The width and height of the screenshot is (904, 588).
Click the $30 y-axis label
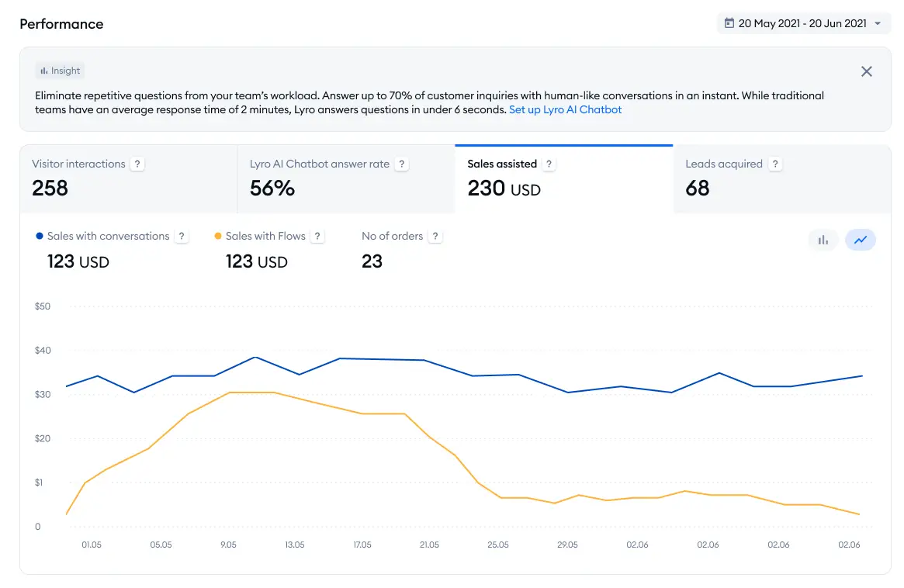pos(43,394)
